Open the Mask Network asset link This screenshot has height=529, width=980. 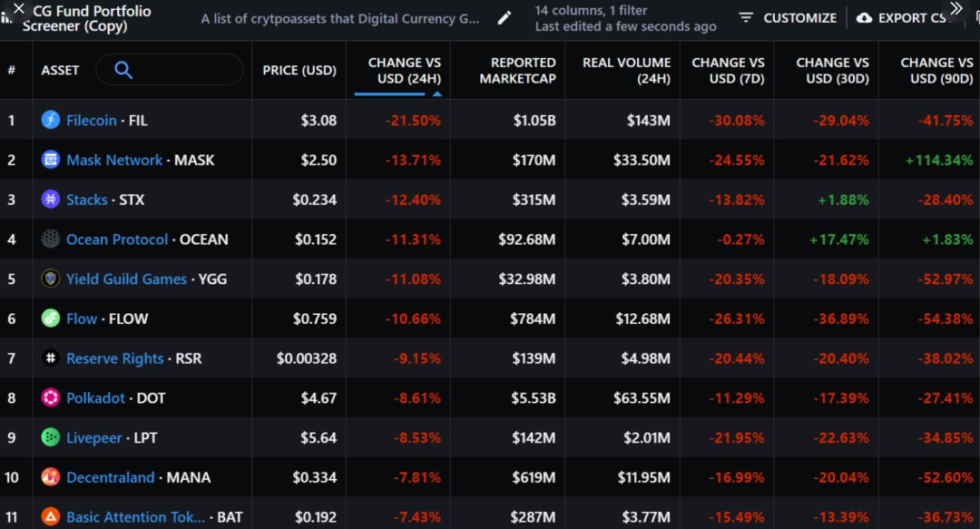114,160
